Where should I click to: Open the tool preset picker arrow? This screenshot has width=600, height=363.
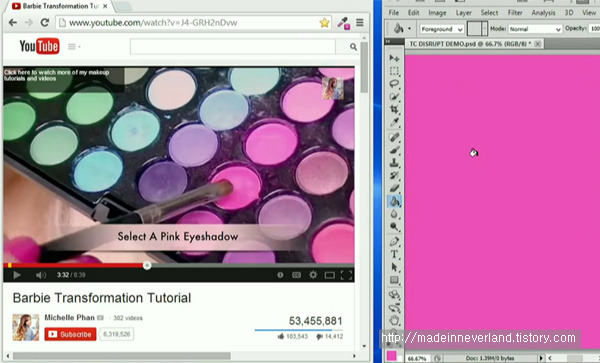409,29
